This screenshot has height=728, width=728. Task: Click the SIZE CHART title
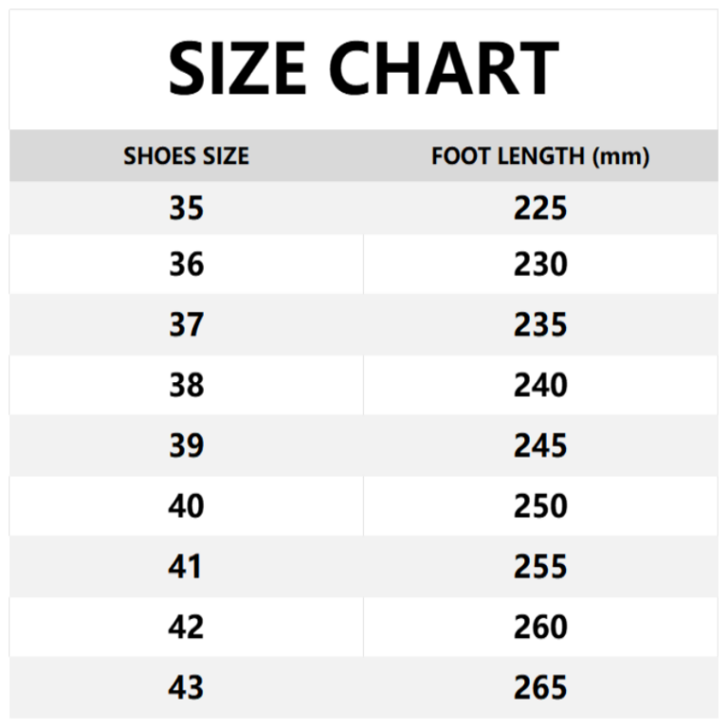[363, 70]
